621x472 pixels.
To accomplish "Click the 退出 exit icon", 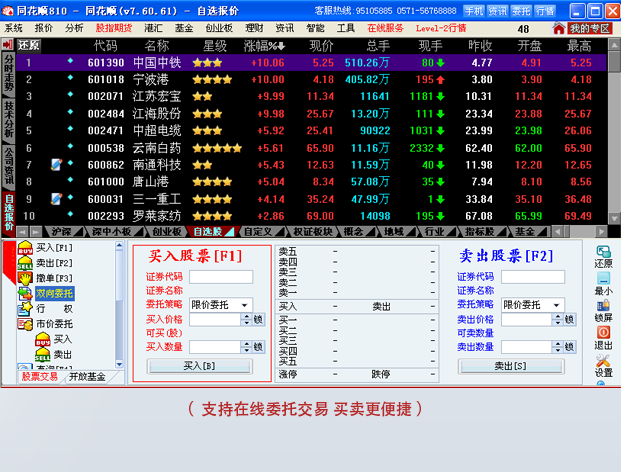I will click(x=604, y=332).
